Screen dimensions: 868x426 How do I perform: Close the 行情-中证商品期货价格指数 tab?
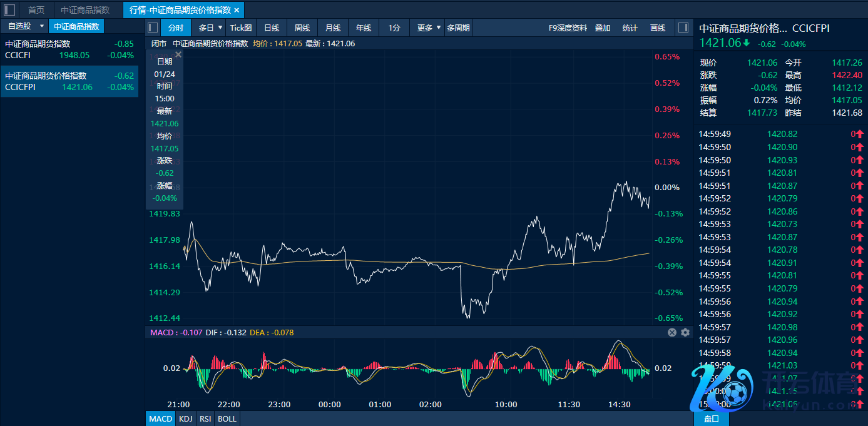point(237,10)
